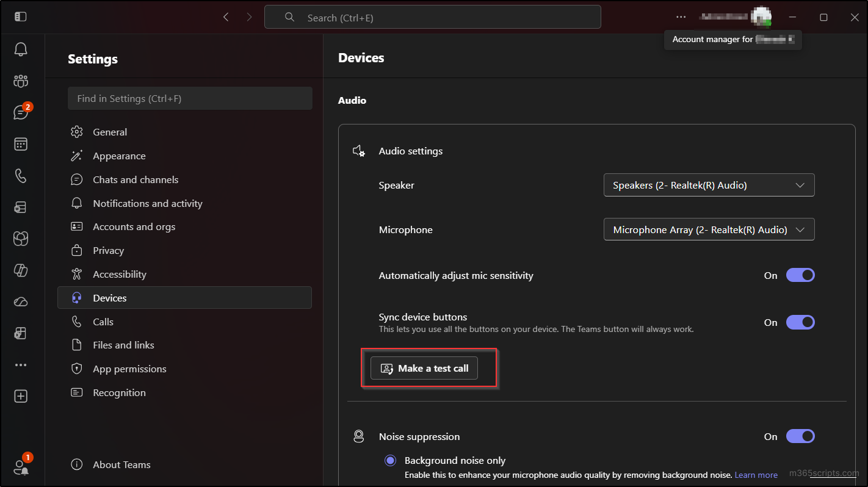Image resolution: width=868 pixels, height=487 pixels.
Task: Open the Calls settings page
Action: tap(184, 322)
